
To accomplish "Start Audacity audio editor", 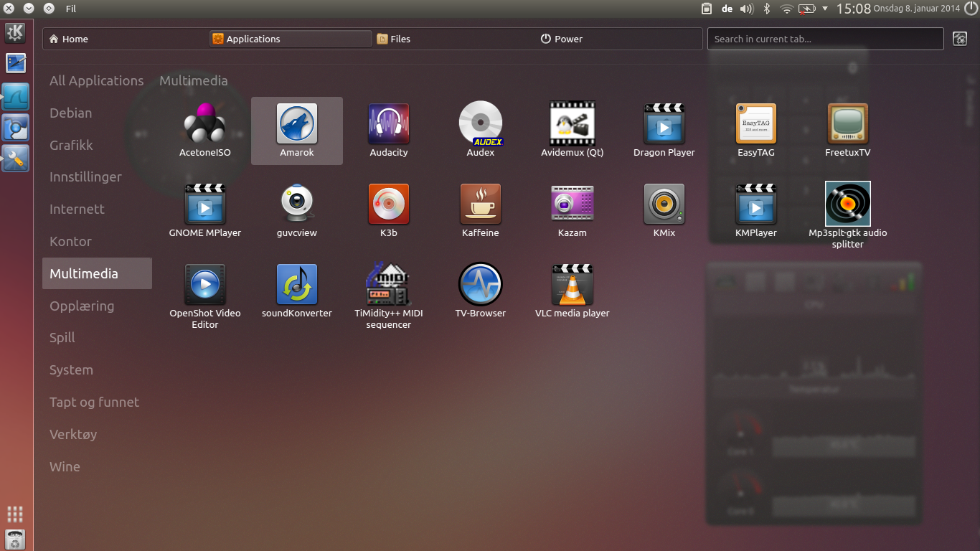I will (x=389, y=131).
